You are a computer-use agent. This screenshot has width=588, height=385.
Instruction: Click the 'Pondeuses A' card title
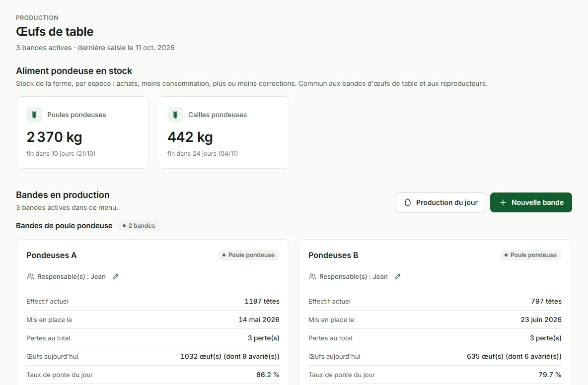51,256
